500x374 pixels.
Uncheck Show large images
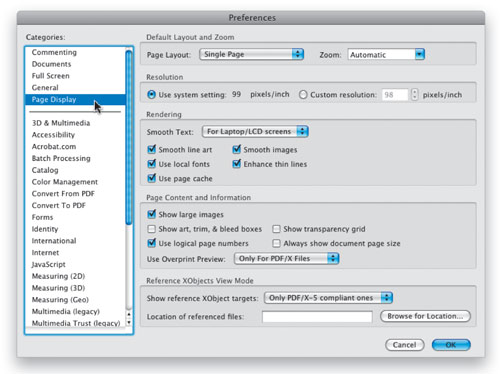[152, 214]
